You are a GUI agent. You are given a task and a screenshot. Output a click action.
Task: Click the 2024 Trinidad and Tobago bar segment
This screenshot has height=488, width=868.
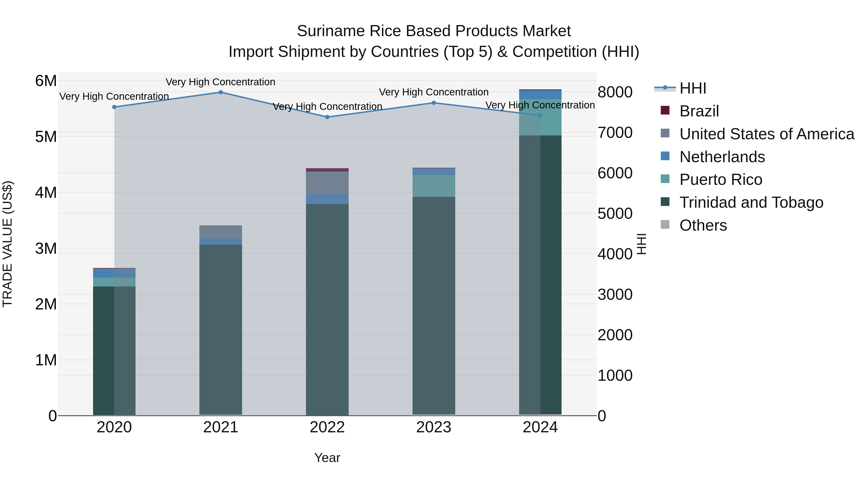540,275
